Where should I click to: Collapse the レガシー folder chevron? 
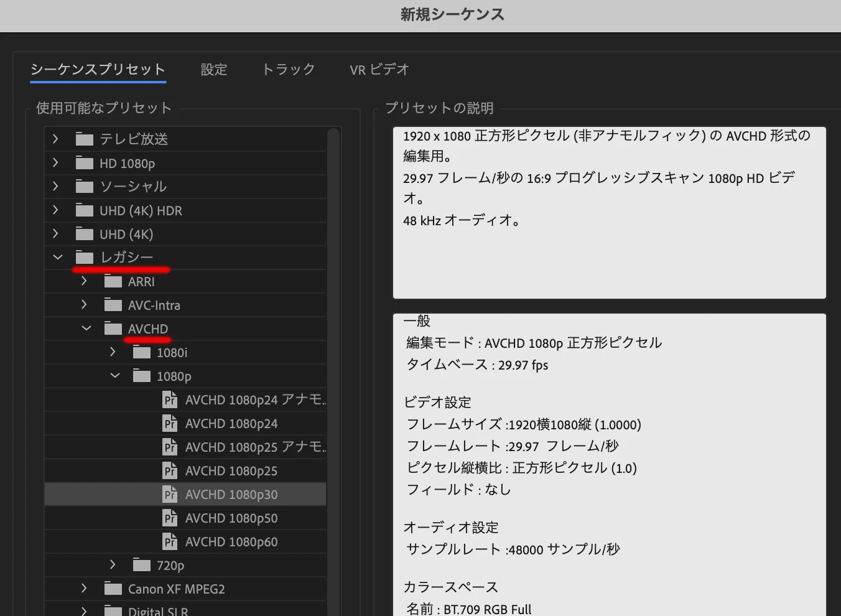(x=58, y=257)
